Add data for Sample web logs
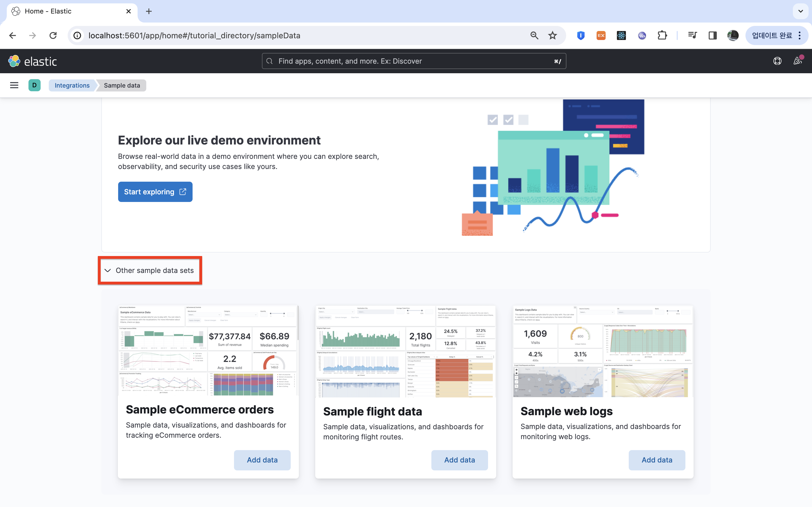The height and width of the screenshot is (507, 812). (657, 460)
